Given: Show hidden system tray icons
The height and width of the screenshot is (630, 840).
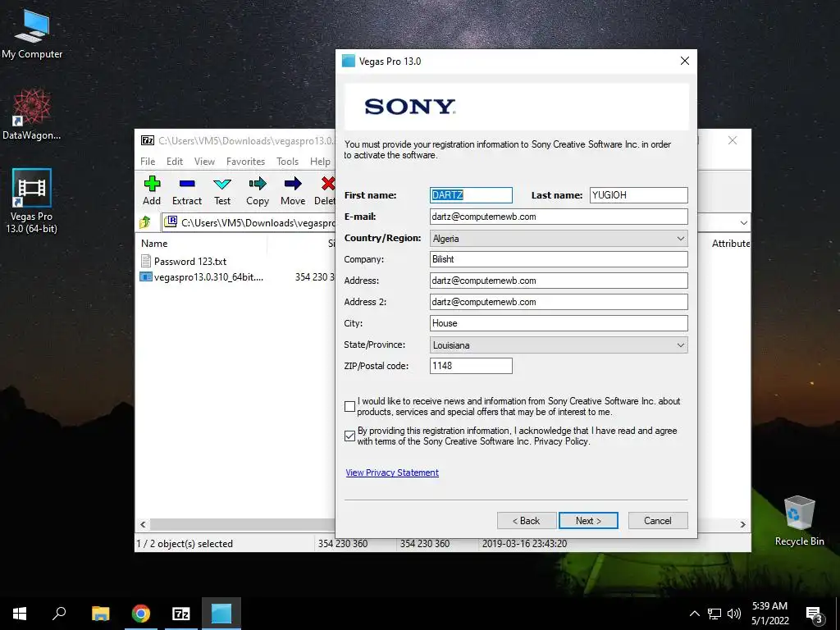Looking at the screenshot, I should click(x=694, y=614).
